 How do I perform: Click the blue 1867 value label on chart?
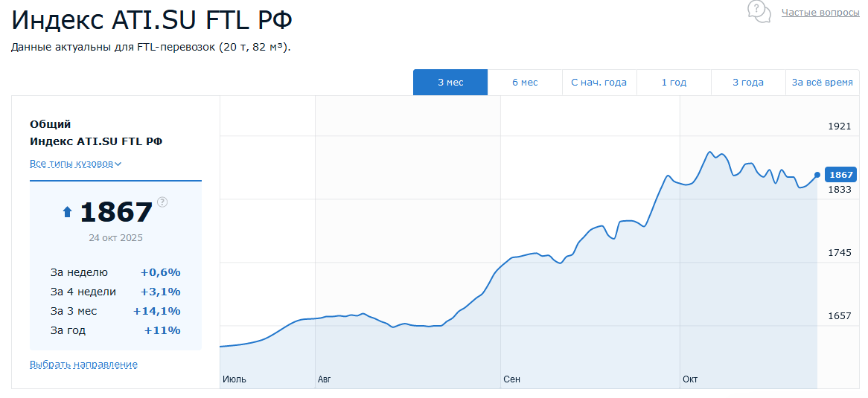(841, 175)
